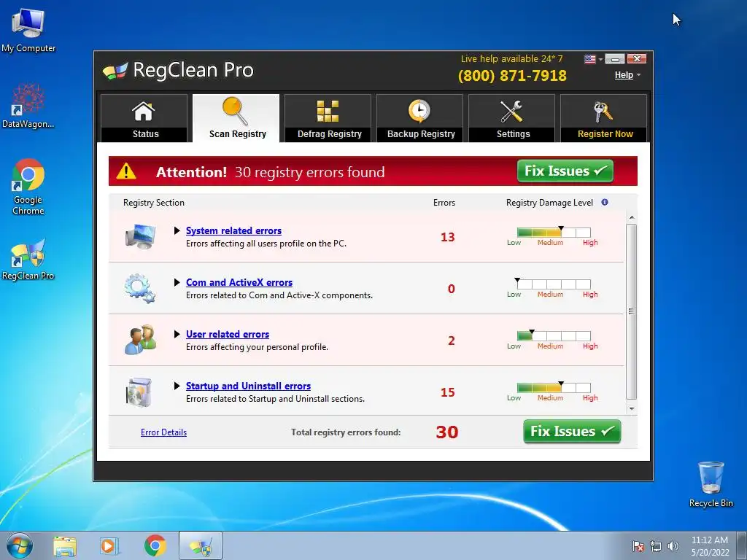Screen dimensions: 747x560
Task: Select the DataWagon desktop shortcut
Action: tap(28, 106)
